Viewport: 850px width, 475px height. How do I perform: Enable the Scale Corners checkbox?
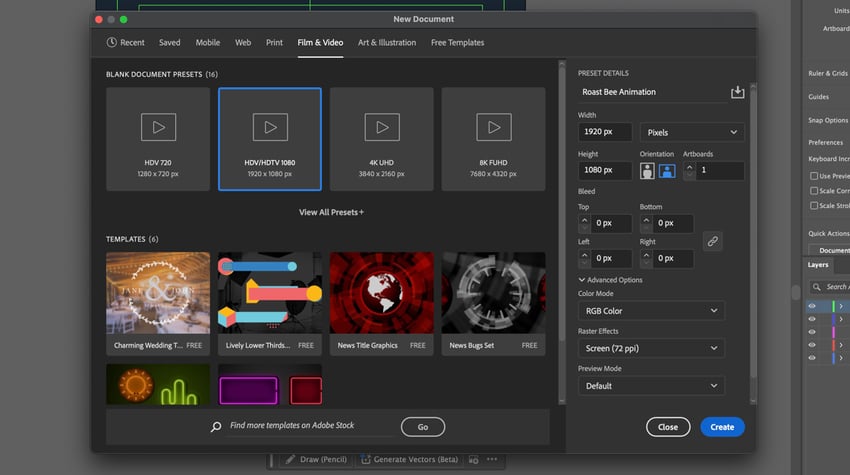[x=814, y=191]
